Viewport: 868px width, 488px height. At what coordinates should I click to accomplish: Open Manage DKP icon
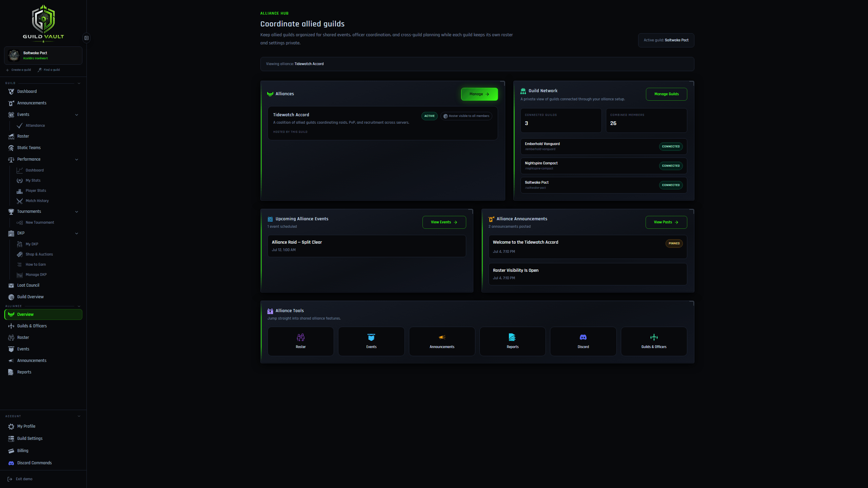coord(20,275)
